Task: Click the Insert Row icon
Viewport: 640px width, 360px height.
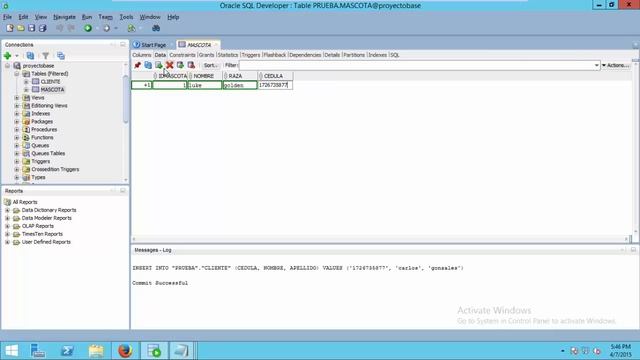Action: (159, 65)
